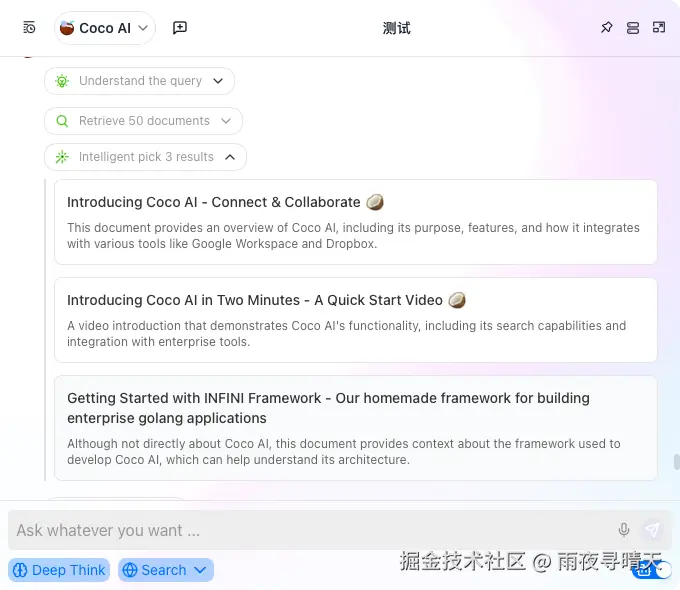Click the server list icon in header
Viewport: 680px width, 590px height.
633,28
